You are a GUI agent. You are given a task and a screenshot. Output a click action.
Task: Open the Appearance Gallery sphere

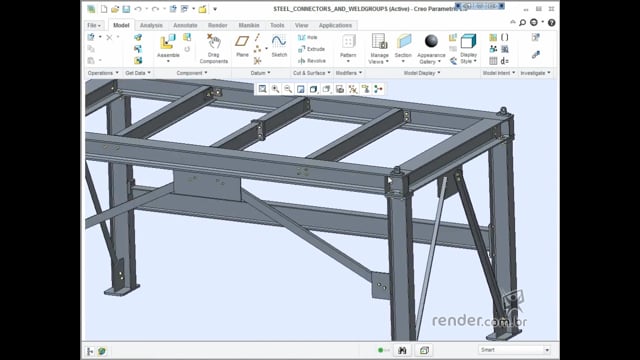pyautogui.click(x=431, y=41)
